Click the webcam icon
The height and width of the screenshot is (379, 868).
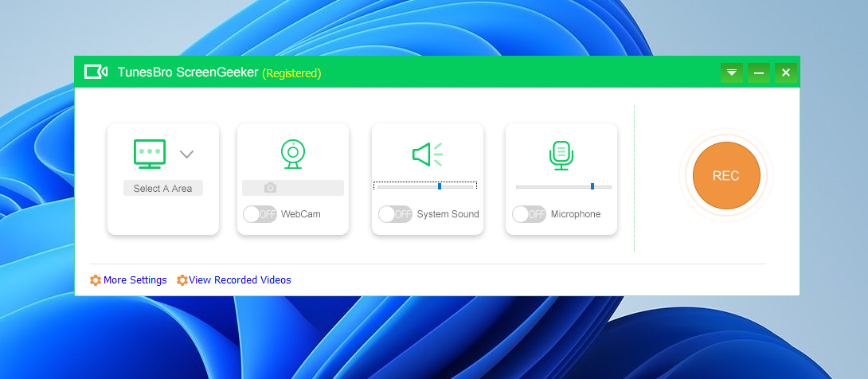[293, 154]
